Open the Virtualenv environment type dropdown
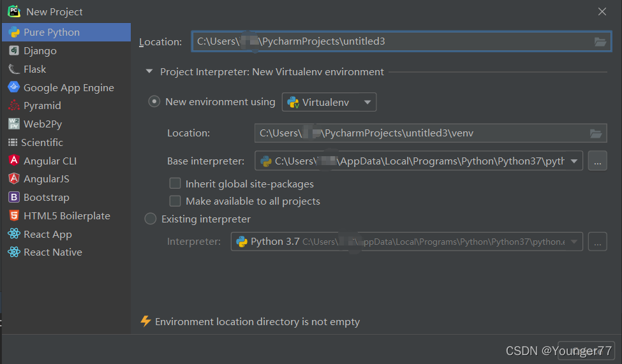The image size is (622, 364). 329,102
